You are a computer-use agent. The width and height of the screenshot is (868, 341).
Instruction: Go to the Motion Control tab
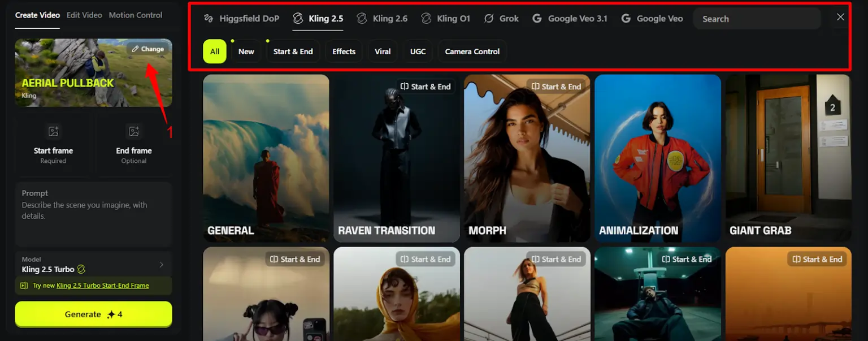coord(135,15)
